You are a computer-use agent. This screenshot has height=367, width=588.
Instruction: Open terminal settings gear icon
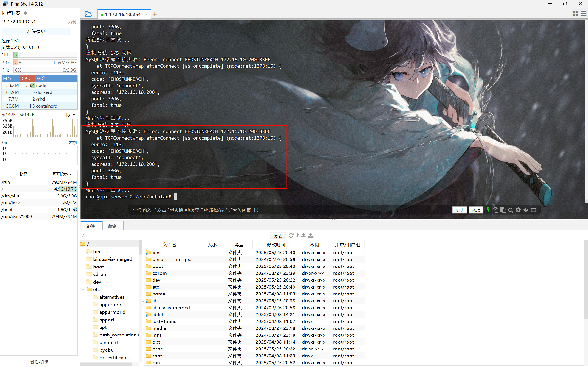(x=518, y=210)
